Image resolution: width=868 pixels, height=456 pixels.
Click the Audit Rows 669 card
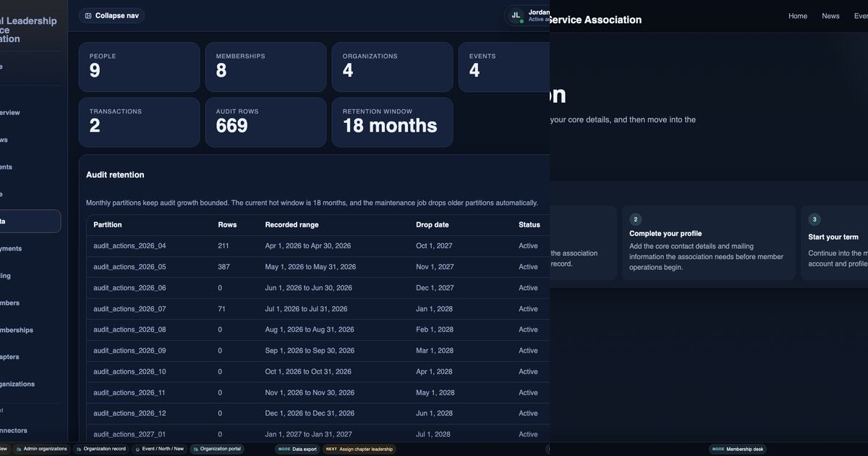click(265, 122)
